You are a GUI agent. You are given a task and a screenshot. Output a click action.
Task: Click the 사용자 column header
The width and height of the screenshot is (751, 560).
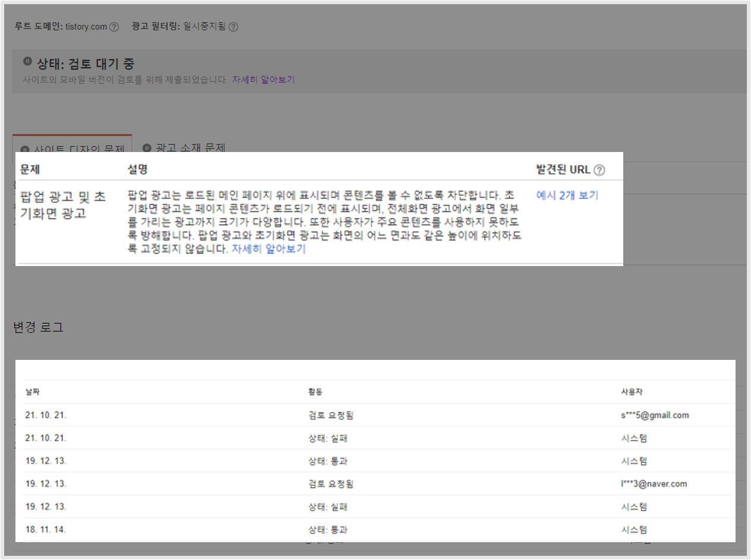632,391
